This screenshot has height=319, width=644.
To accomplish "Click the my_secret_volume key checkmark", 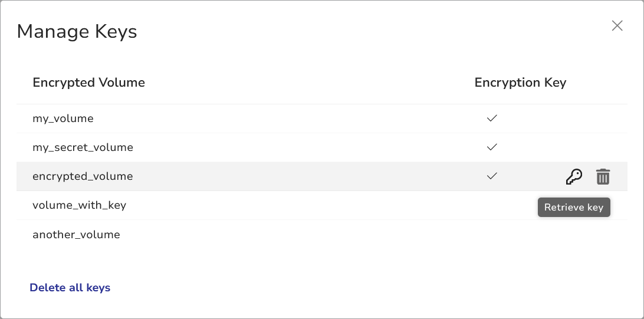I will [x=492, y=147].
